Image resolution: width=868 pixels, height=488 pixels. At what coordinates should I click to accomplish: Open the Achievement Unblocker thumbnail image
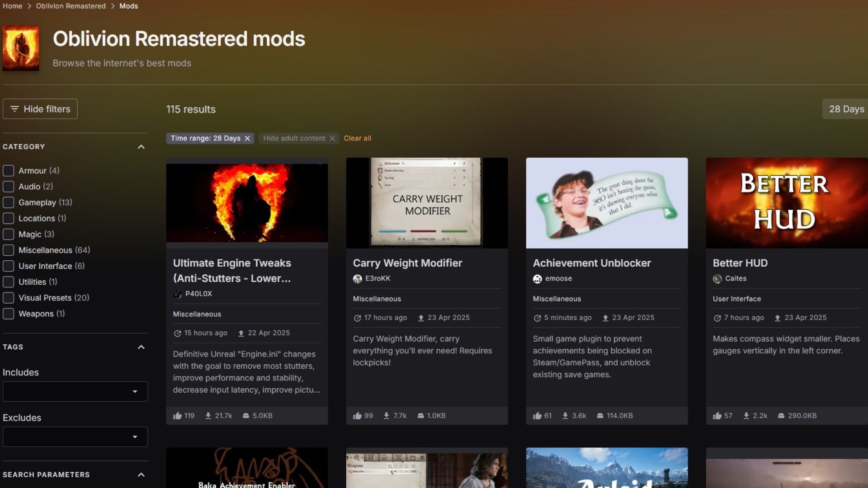coord(607,203)
